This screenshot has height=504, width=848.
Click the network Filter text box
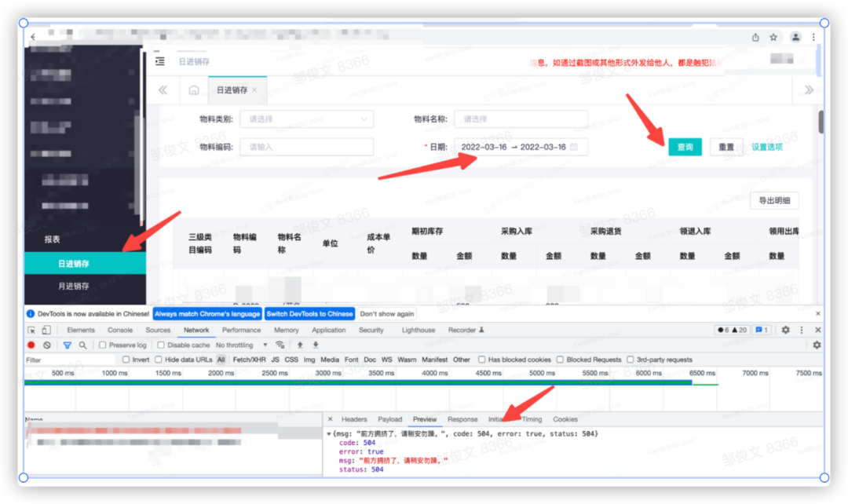[69, 360]
